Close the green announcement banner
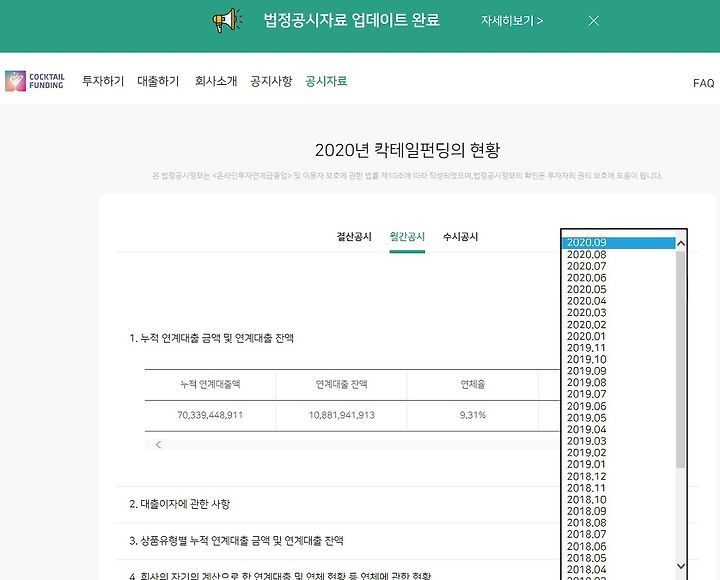 pos(593,21)
